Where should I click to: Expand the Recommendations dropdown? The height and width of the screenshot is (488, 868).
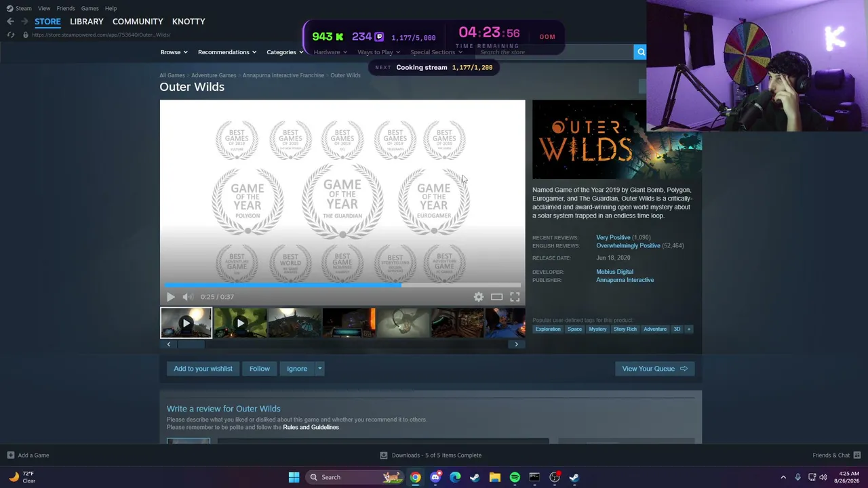pyautogui.click(x=227, y=52)
